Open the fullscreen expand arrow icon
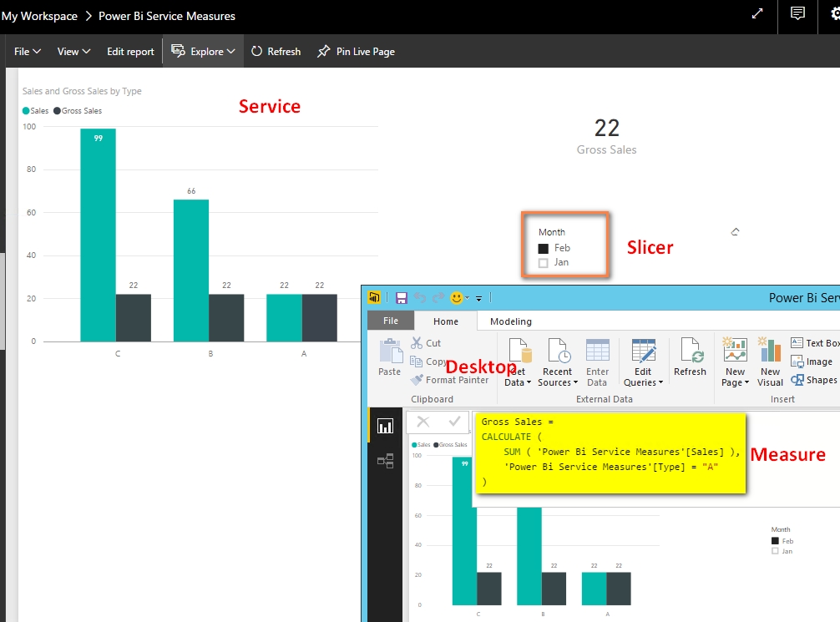 point(757,14)
